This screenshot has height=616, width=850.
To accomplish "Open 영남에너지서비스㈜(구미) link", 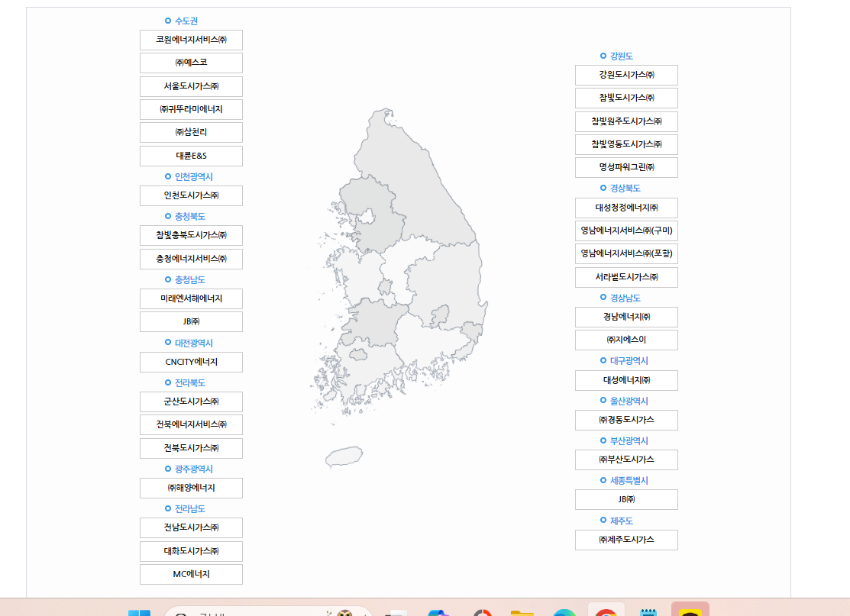I will [626, 231].
